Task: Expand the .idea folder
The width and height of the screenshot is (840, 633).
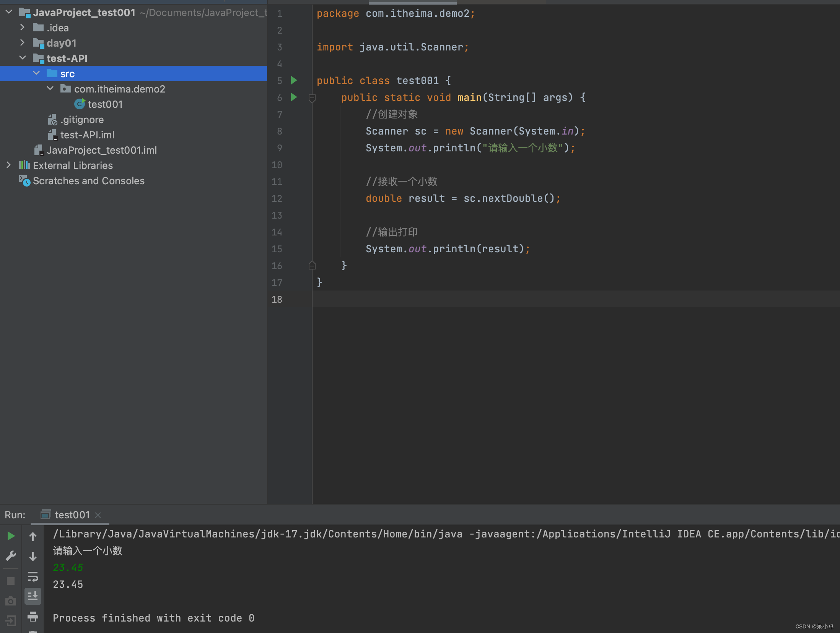Action: pyautogui.click(x=22, y=28)
